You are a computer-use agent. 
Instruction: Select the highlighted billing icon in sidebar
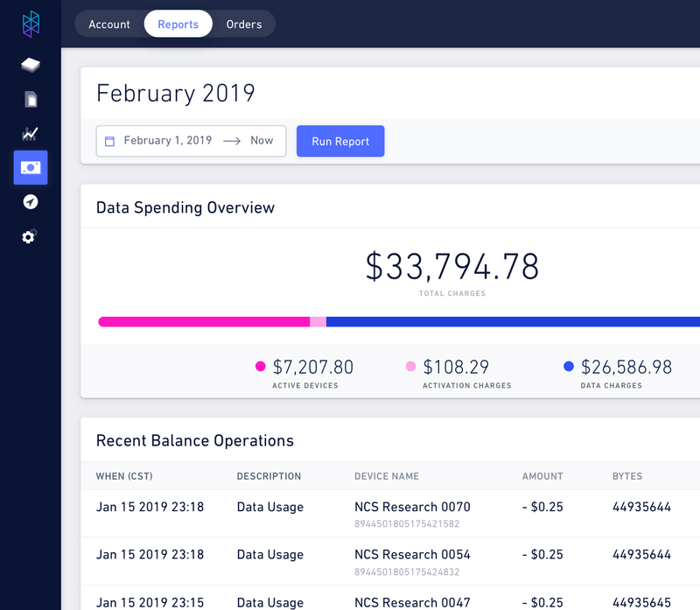[x=29, y=167]
